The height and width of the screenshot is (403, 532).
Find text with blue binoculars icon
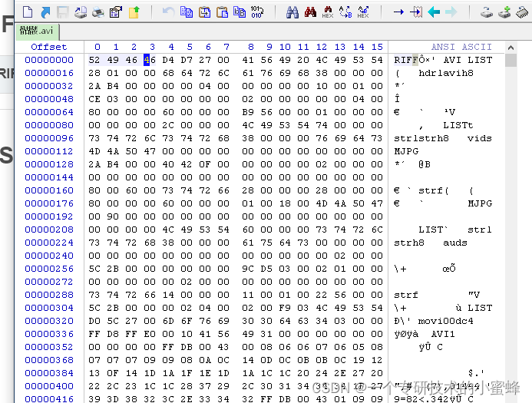pos(292,12)
